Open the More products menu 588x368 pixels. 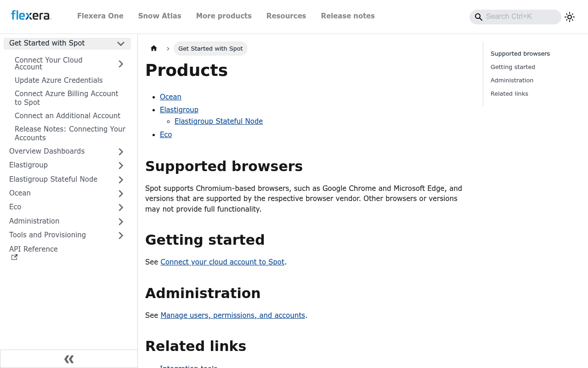tap(224, 16)
